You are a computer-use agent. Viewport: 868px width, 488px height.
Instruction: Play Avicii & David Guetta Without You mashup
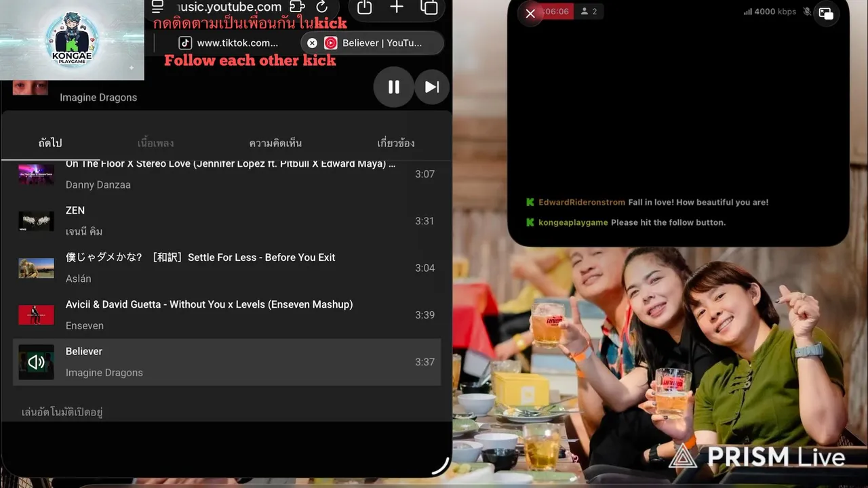[226, 314]
